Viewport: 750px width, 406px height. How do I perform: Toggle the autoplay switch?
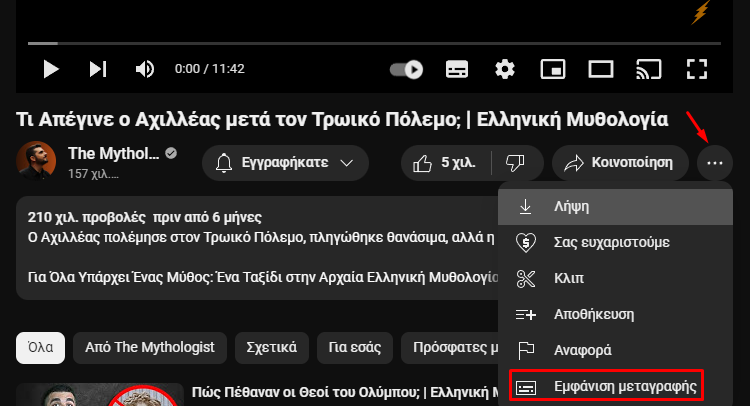[406, 69]
